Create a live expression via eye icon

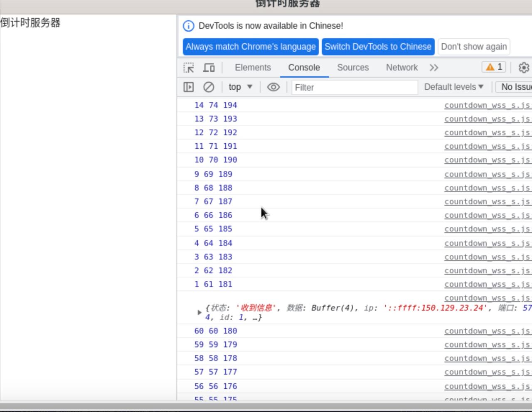tap(273, 87)
